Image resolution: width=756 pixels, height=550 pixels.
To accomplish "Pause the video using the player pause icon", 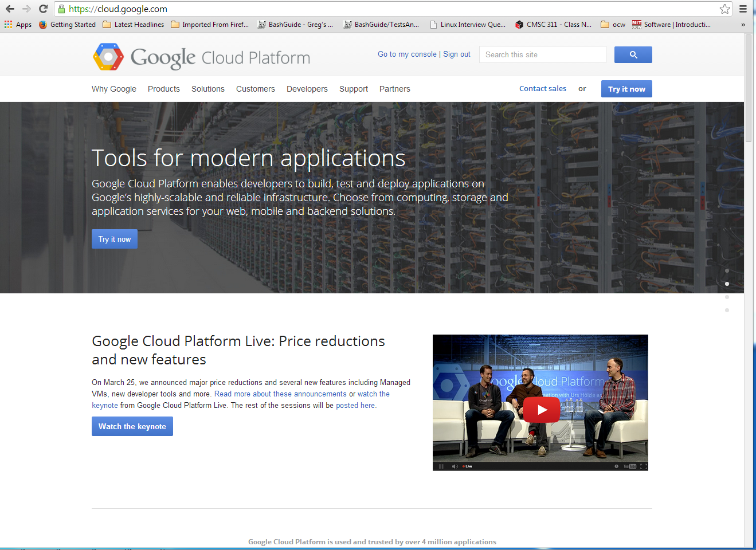I will 441,466.
